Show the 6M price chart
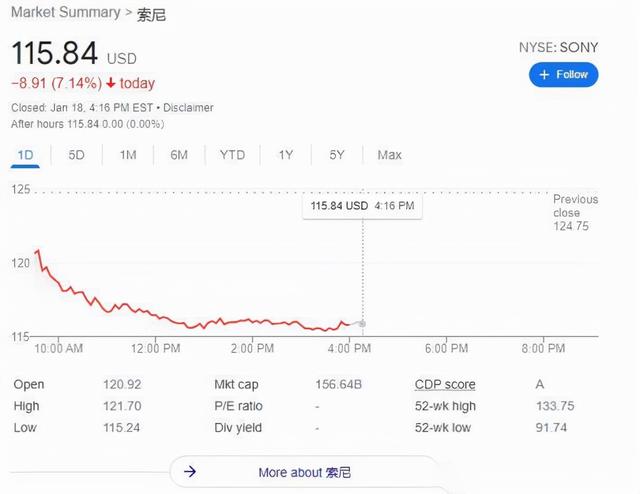 tap(179, 155)
